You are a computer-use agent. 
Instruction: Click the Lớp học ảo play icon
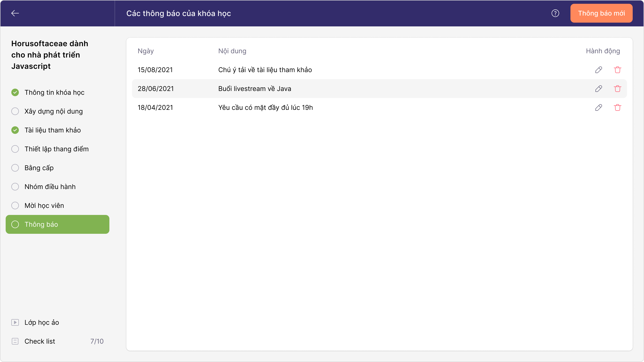click(15, 322)
